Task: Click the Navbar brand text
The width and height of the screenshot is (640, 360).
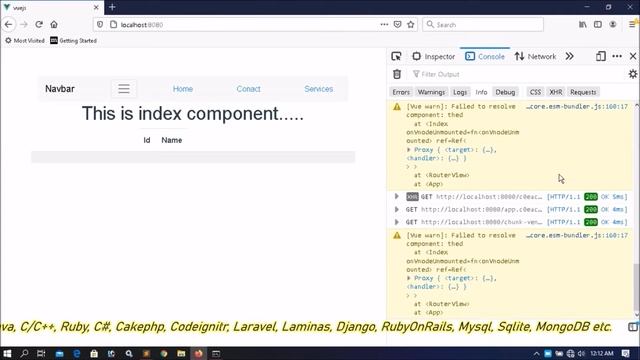Action: pyautogui.click(x=60, y=89)
